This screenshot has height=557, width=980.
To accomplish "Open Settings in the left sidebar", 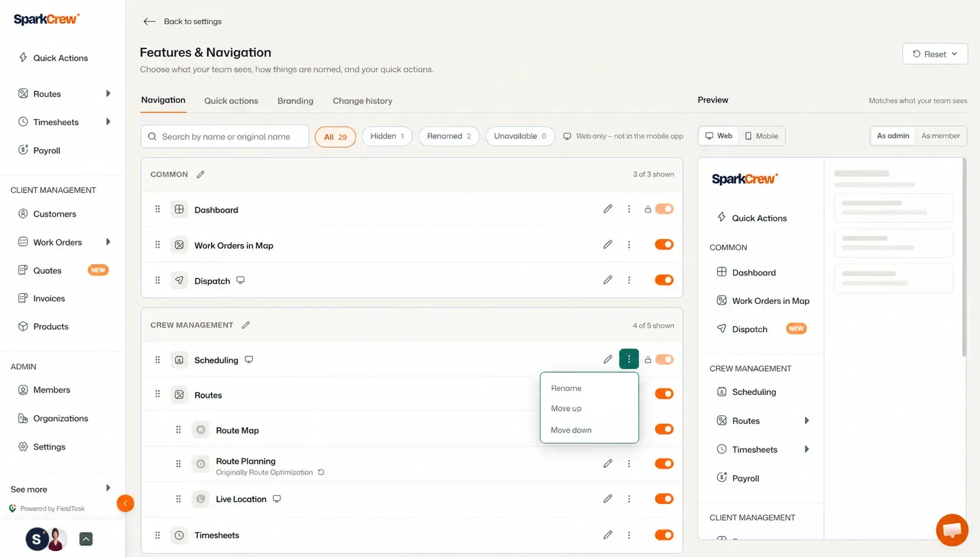I will coord(50,447).
